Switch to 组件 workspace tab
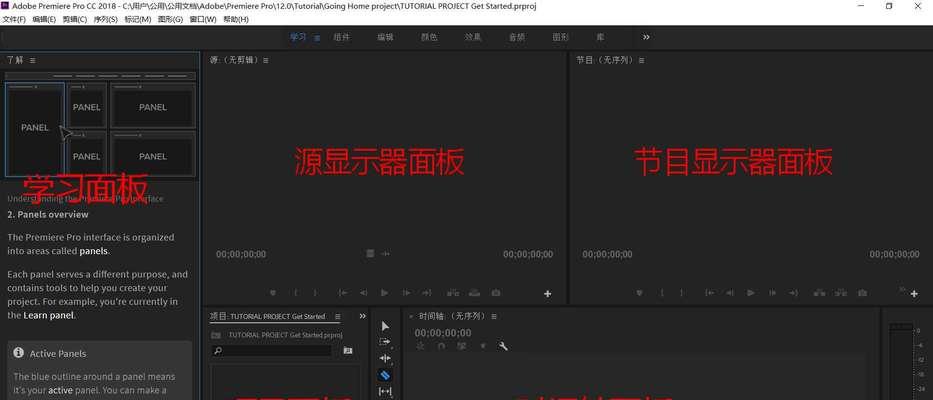 click(342, 37)
